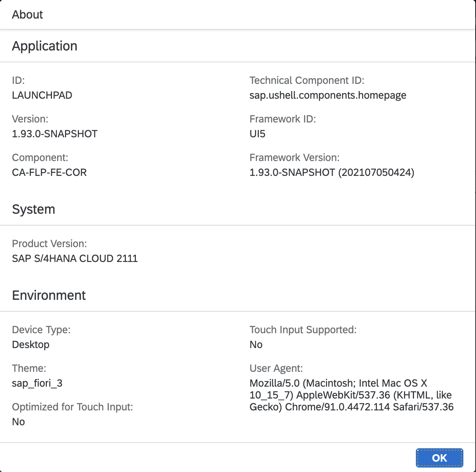Click the 'Device Type:' label
Screen dimensions: 476x472
[41, 330]
